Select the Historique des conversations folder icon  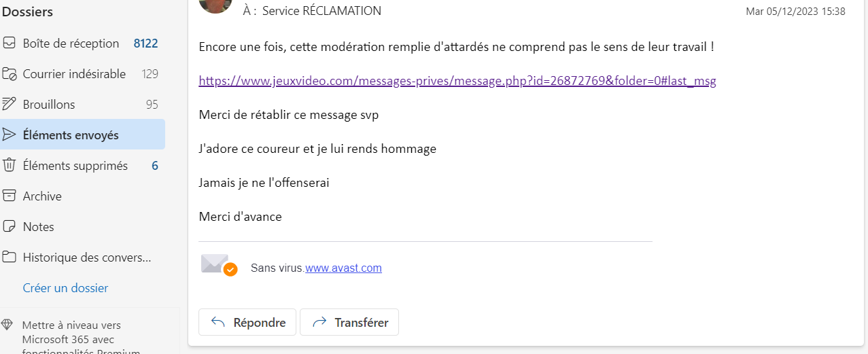point(10,258)
